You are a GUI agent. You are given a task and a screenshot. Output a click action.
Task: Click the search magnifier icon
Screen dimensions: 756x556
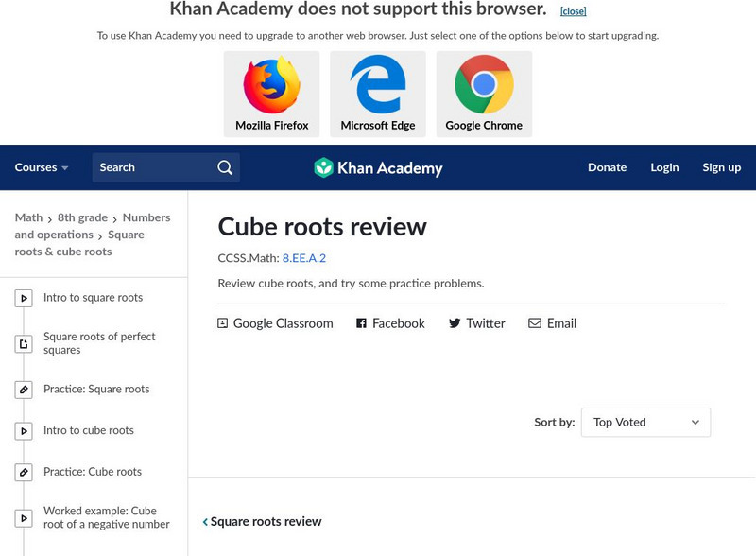coord(225,167)
